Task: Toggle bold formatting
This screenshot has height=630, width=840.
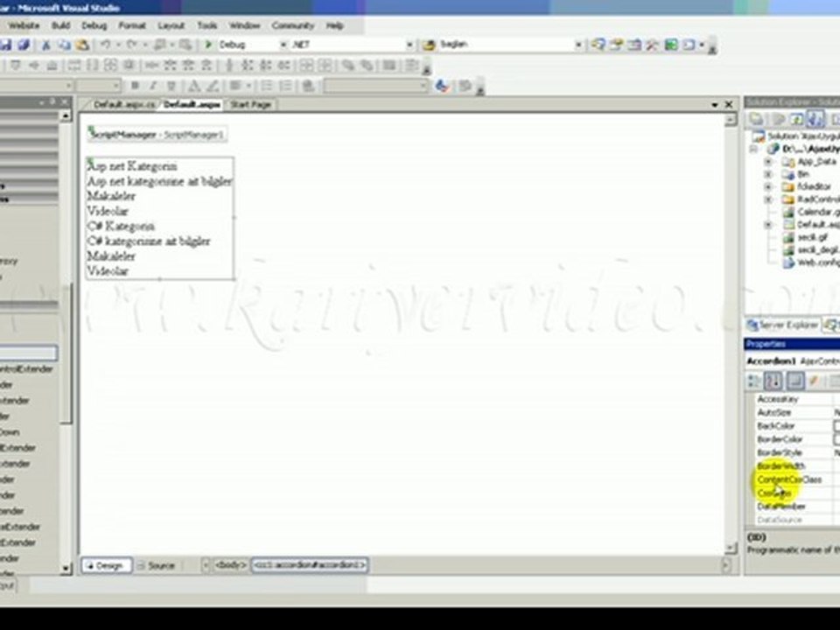Action: tap(135, 86)
